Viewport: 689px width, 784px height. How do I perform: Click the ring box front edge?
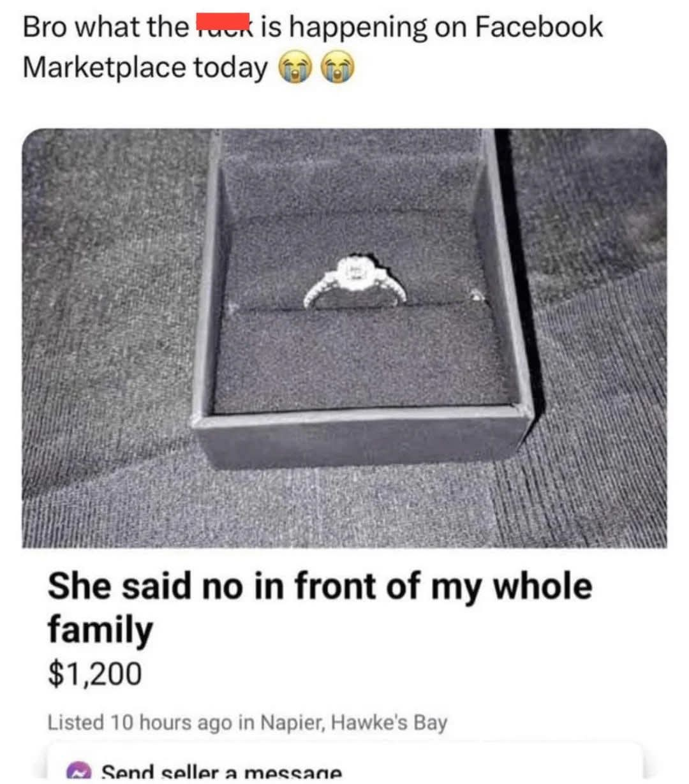(362, 436)
